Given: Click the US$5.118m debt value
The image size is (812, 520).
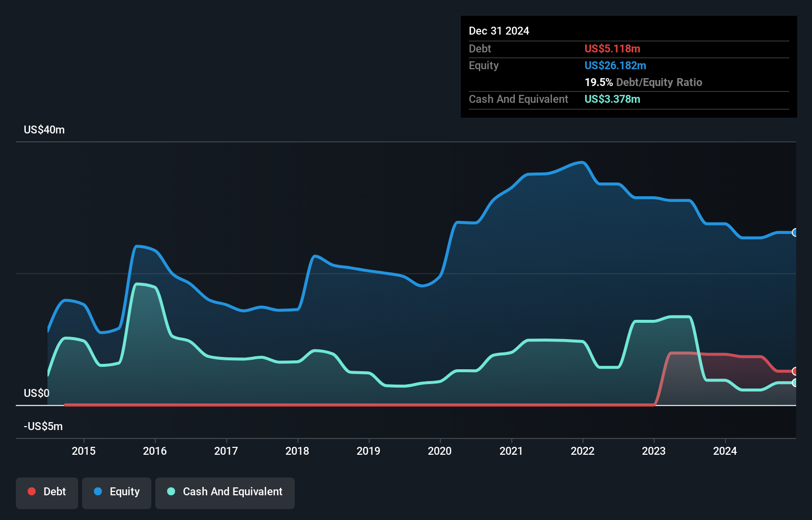Looking at the screenshot, I should pos(612,49).
